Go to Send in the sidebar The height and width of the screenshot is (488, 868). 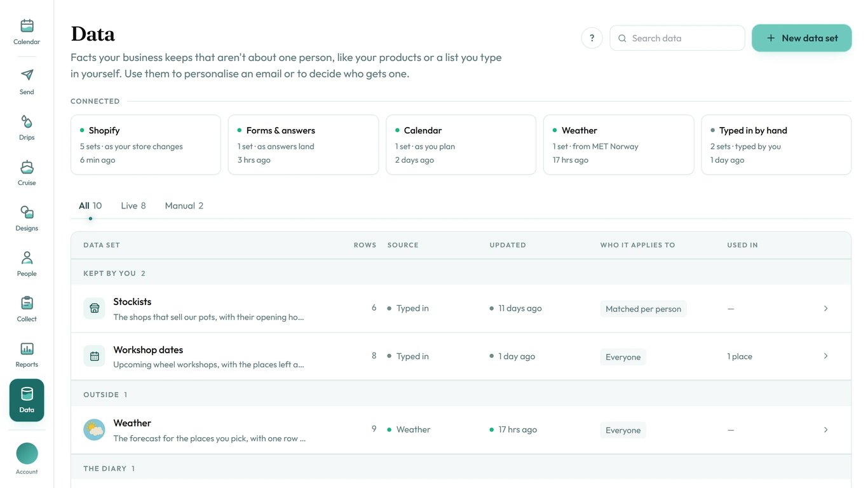(x=27, y=81)
